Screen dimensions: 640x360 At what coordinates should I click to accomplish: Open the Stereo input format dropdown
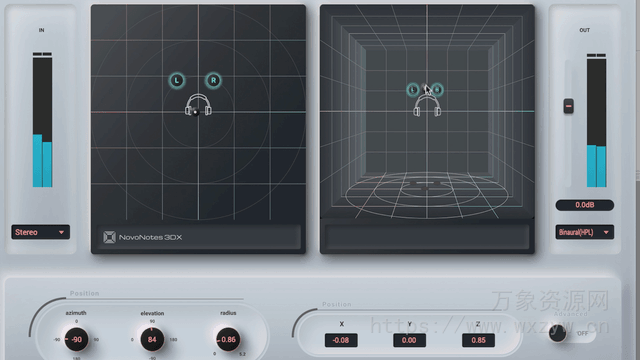click(x=40, y=232)
